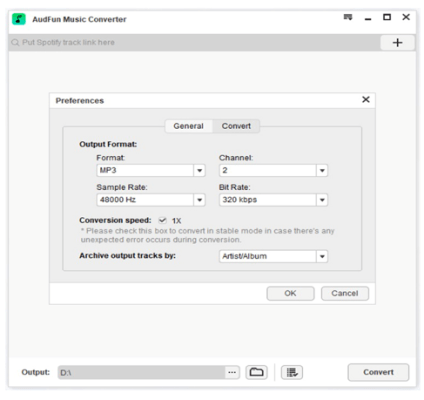This screenshot has width=424, height=400.
Task: Toggle the 1X conversion speed checkbox
Action: click(162, 220)
